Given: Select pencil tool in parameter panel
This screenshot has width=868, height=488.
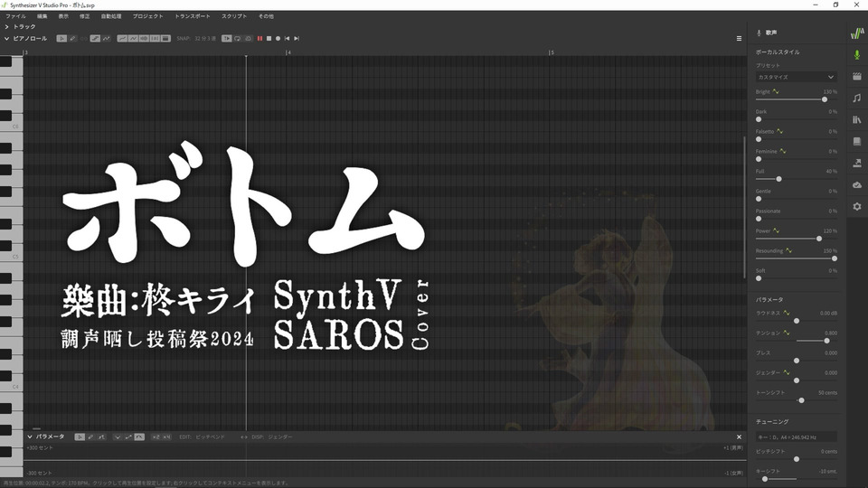Looking at the screenshot, I should pyautogui.click(x=90, y=437).
